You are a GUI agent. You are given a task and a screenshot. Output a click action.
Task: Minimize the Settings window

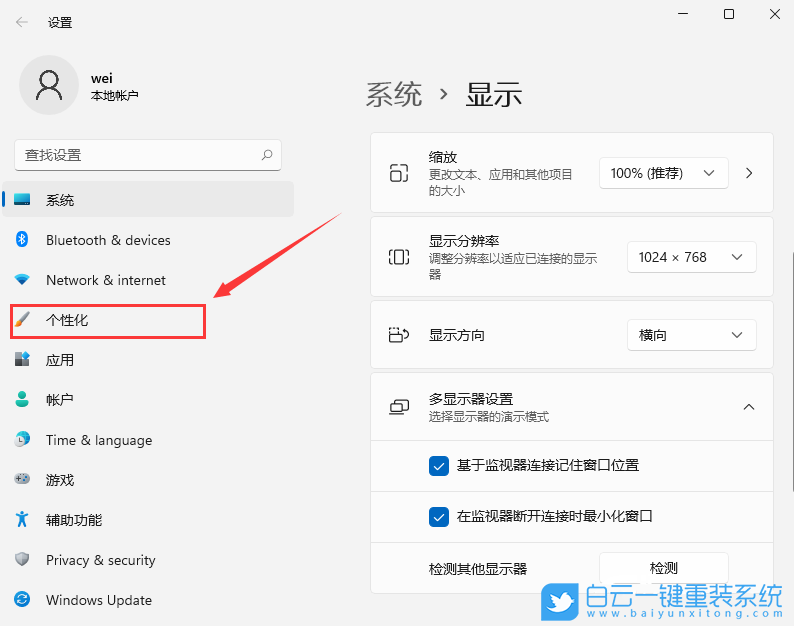click(683, 14)
